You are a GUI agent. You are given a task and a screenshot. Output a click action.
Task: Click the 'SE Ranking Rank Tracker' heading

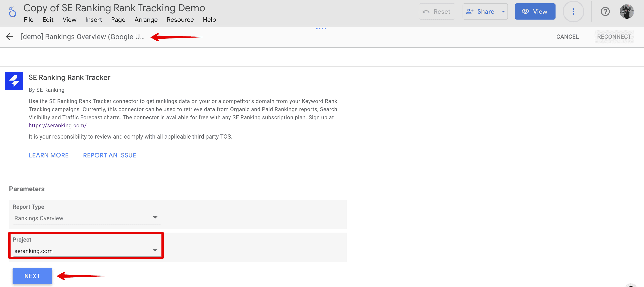(x=70, y=77)
